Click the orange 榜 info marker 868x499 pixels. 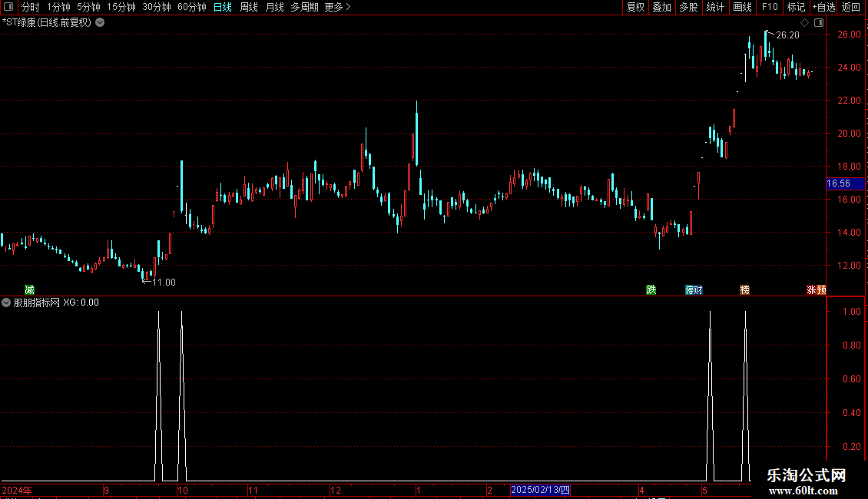[x=744, y=290]
